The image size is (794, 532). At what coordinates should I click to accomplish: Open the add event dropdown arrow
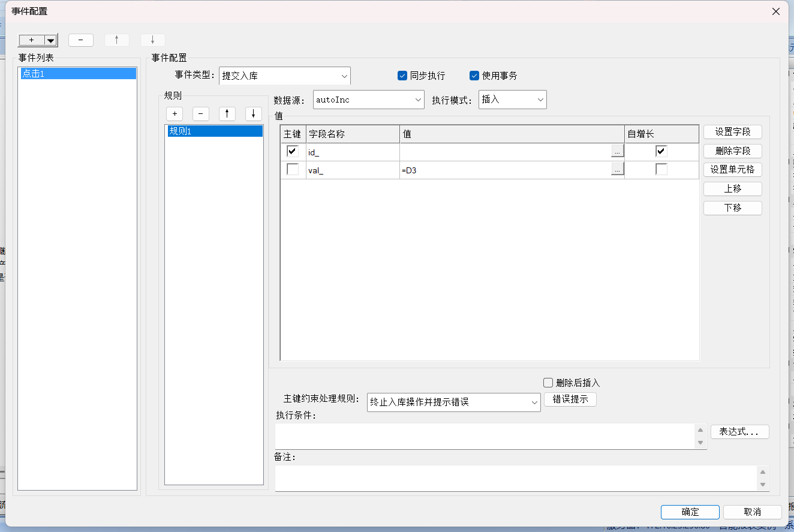(x=51, y=41)
